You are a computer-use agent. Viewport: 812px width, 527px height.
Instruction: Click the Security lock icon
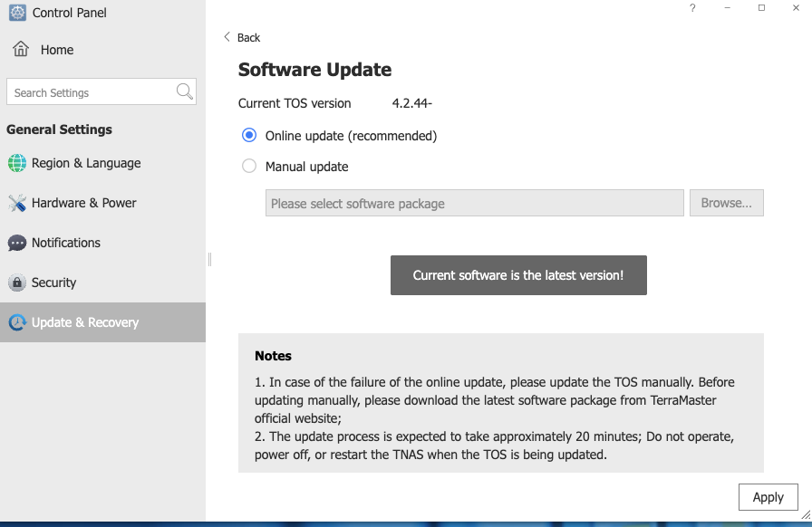pos(17,283)
